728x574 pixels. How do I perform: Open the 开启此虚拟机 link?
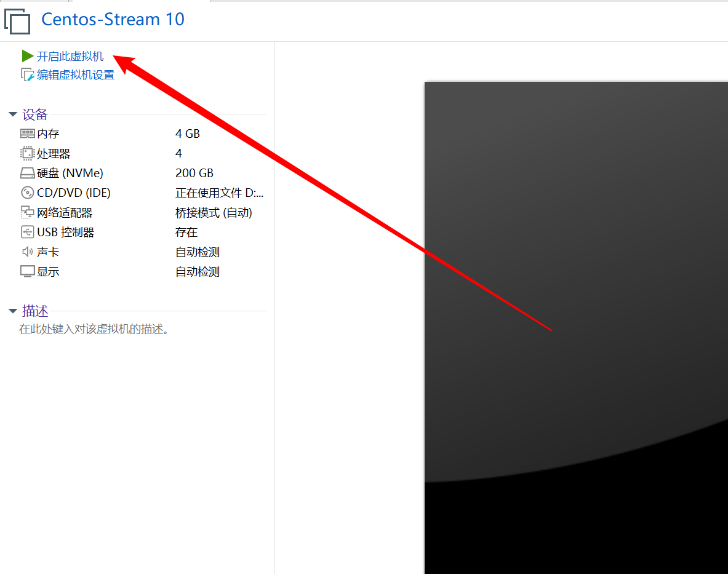pos(70,56)
